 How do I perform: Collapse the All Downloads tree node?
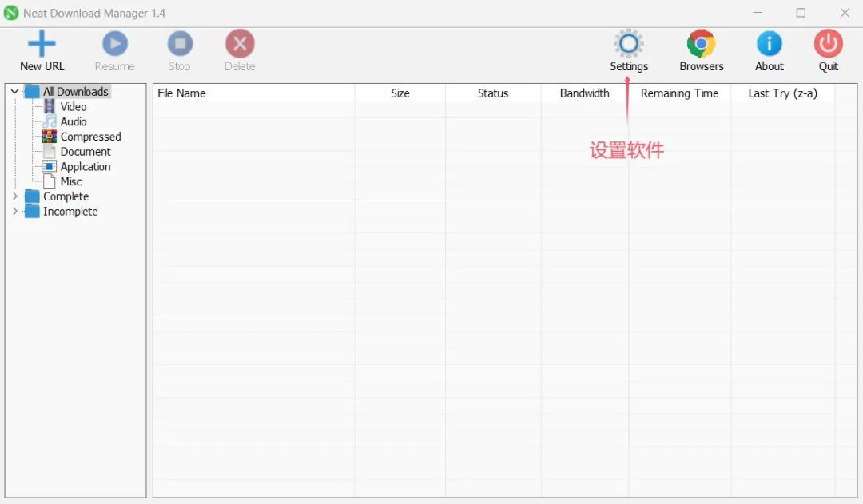click(15, 91)
